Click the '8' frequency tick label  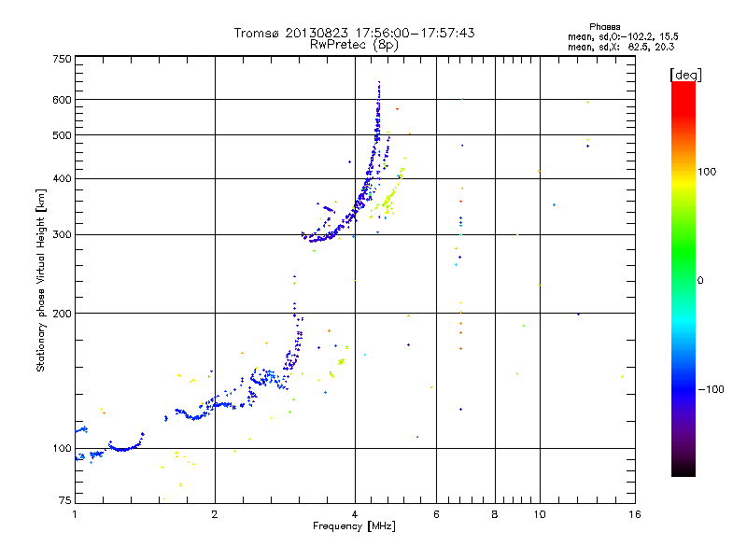495,514
